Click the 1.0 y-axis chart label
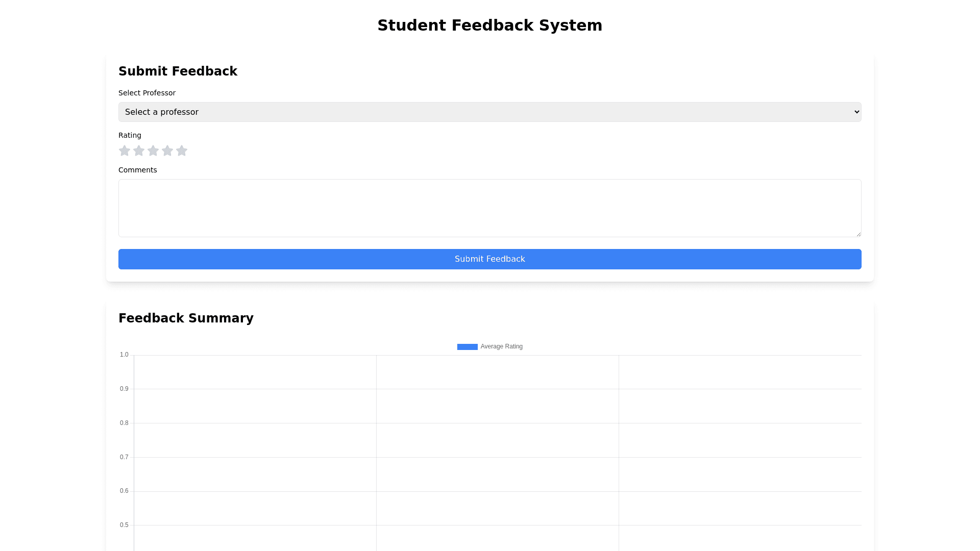 tap(124, 355)
